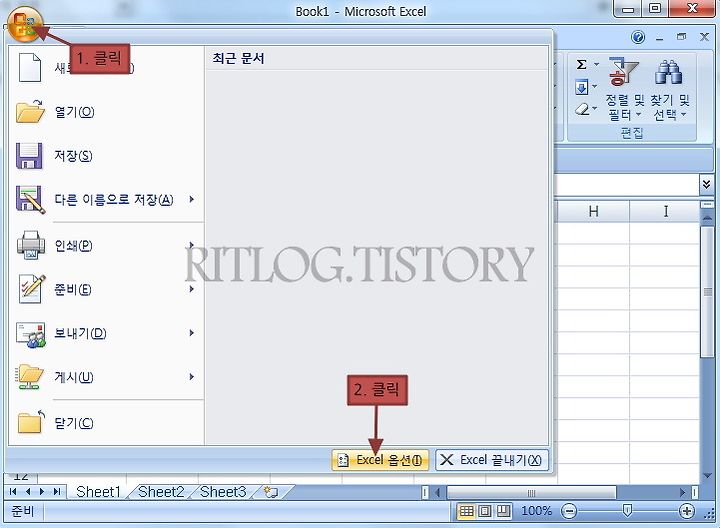The width and height of the screenshot is (720, 528).
Task: Expand the 다른 이름으로 저장 submenu arrow
Action: tap(191, 199)
